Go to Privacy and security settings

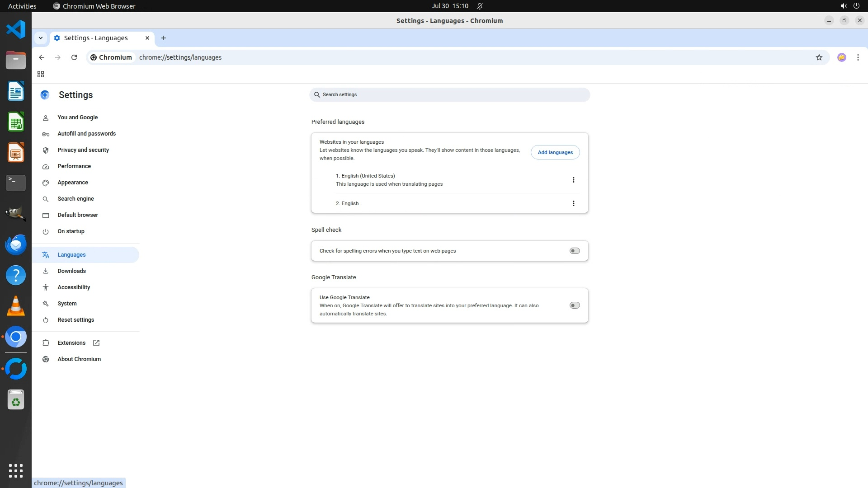[x=83, y=150]
